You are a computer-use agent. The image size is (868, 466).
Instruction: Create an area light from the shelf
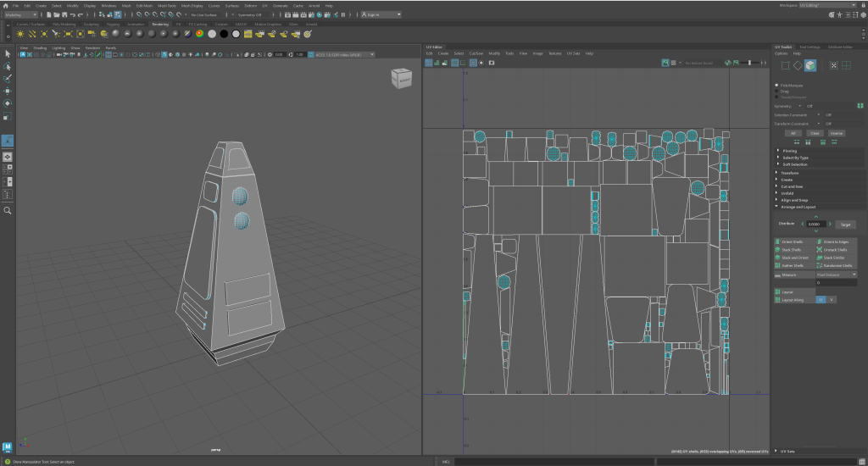coord(68,34)
